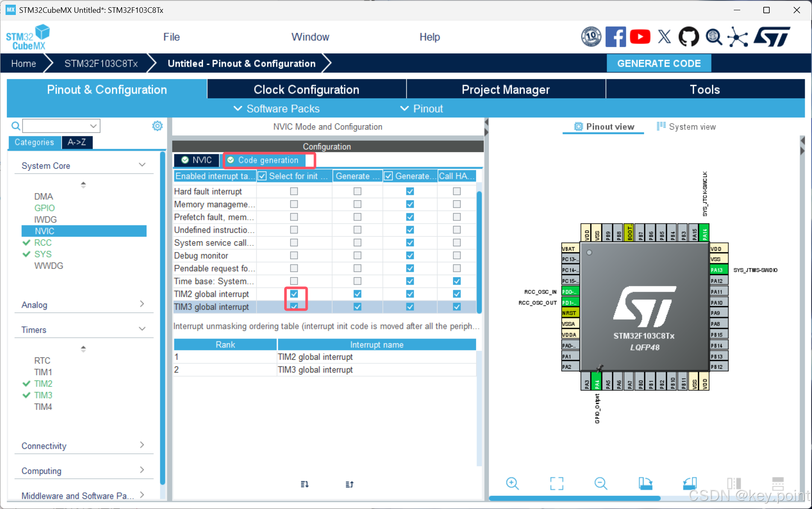The height and width of the screenshot is (509, 812).
Task: Select TIM2 in the Timers list
Action: [x=43, y=383]
